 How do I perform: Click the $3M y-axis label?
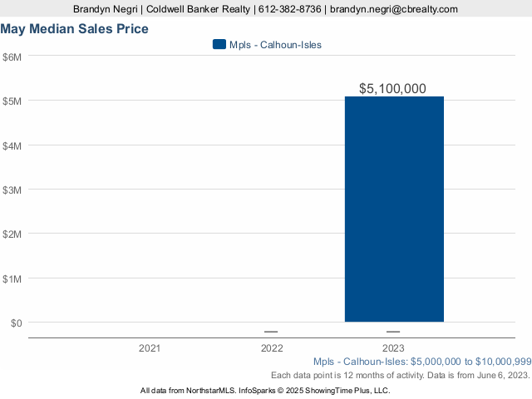pyautogui.click(x=12, y=190)
